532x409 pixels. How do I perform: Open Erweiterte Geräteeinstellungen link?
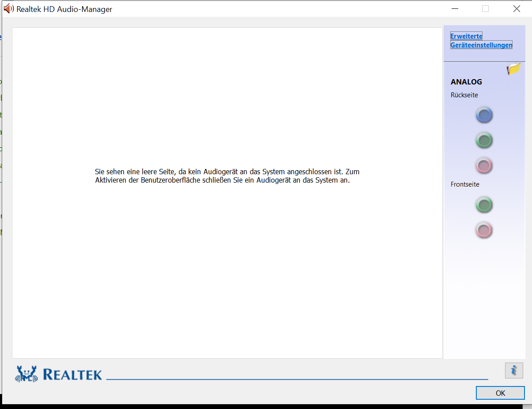[481, 40]
